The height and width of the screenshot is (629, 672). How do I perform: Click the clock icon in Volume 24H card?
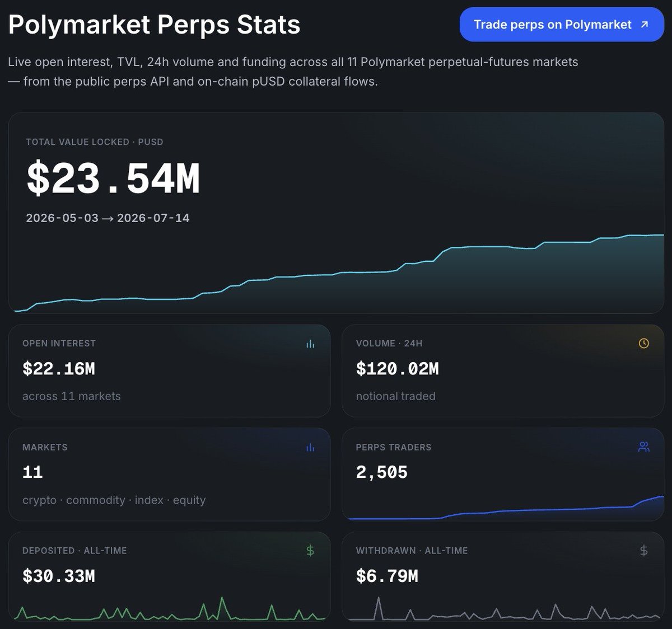(644, 344)
